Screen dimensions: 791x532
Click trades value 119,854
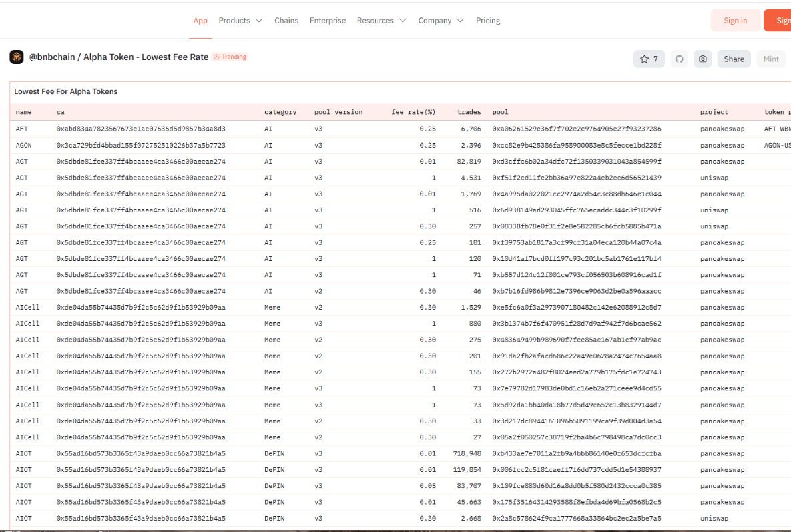[x=467, y=469]
